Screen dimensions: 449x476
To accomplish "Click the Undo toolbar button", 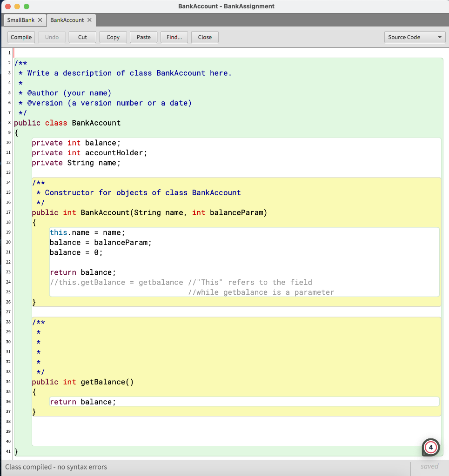I will [51, 37].
